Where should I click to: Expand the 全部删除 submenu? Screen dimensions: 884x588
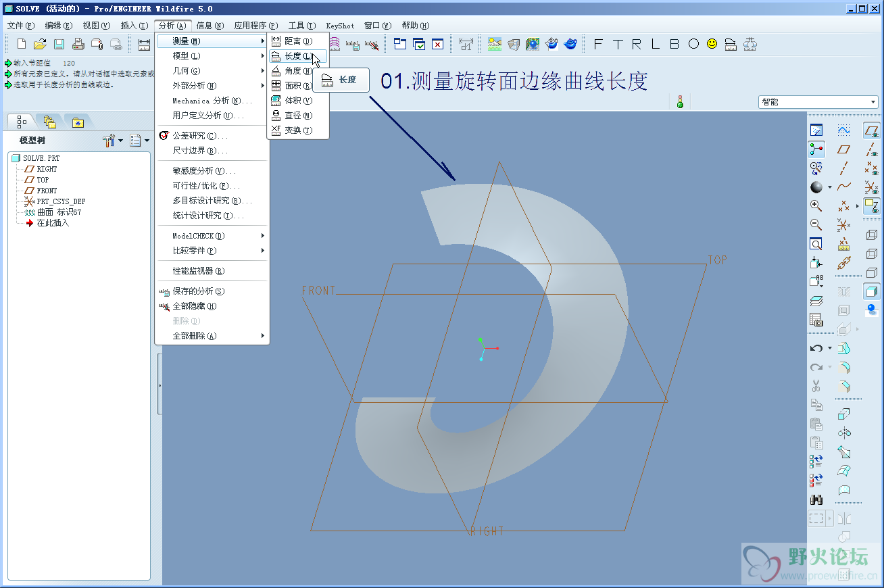(x=212, y=336)
